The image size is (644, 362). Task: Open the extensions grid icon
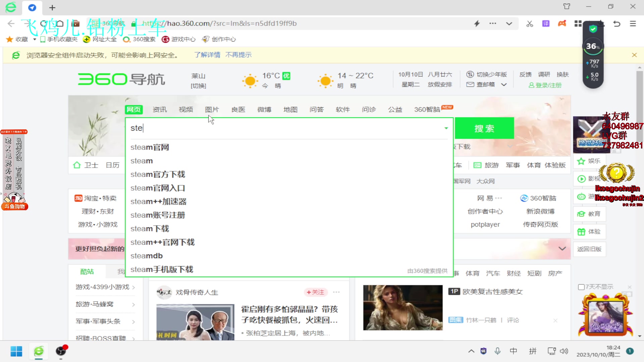(x=578, y=23)
